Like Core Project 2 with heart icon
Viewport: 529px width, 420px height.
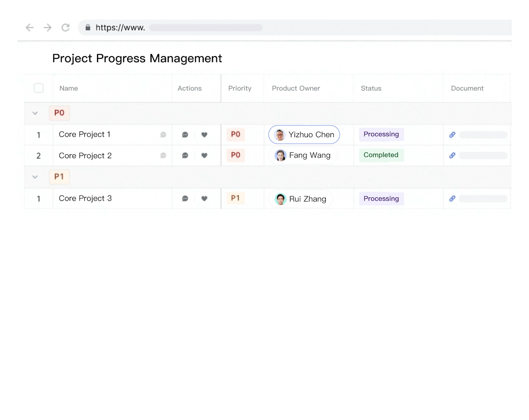coord(204,156)
